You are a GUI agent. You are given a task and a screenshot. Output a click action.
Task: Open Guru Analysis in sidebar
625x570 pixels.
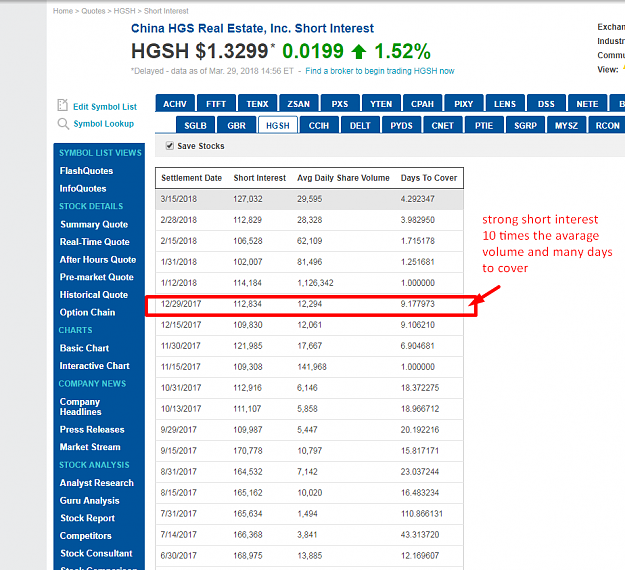point(89,501)
